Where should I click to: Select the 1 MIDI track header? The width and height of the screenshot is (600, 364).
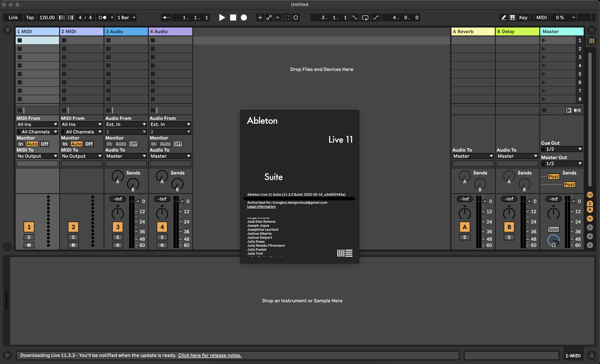coord(37,31)
